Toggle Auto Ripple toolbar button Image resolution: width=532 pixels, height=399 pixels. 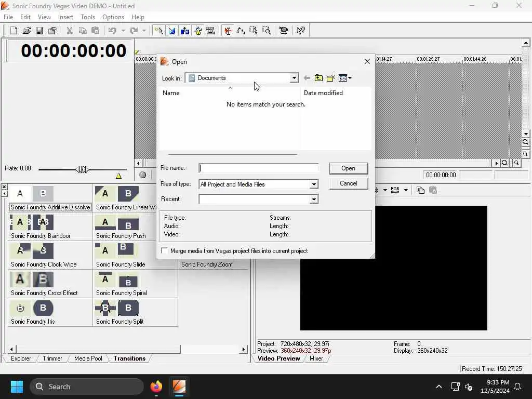(185, 31)
